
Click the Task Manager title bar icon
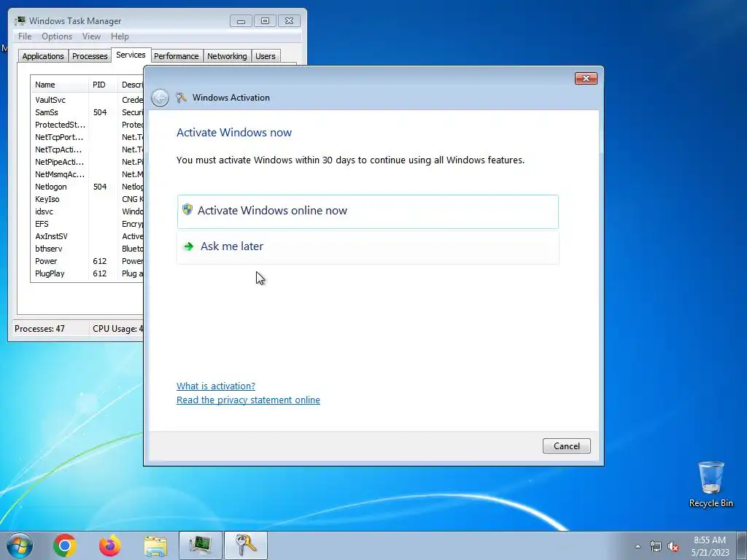pos(20,21)
